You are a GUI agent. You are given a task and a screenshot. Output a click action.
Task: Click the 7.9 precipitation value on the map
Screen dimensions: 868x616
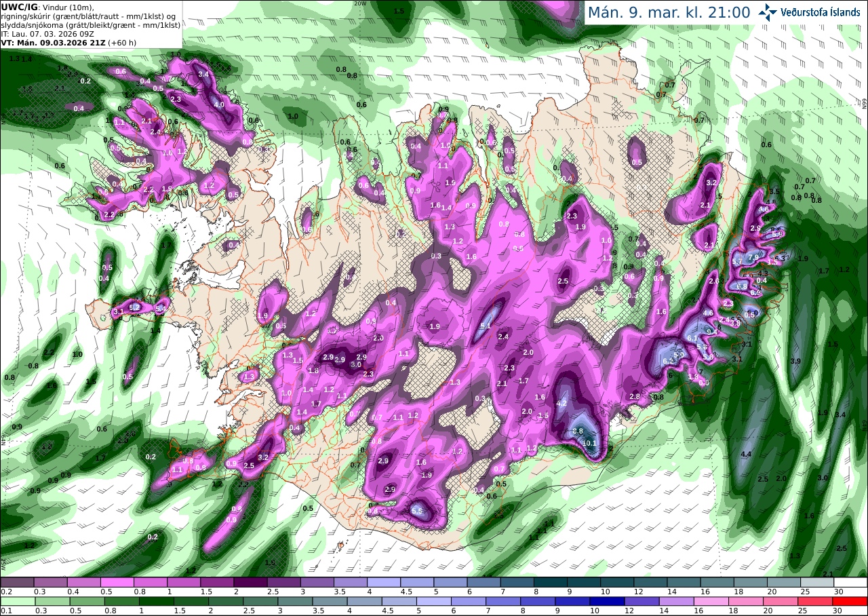[753, 258]
